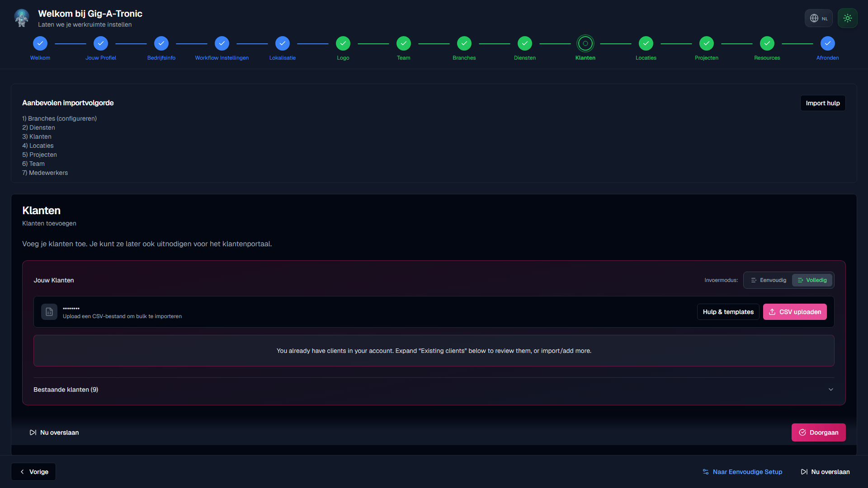Open the Logo step label
The height and width of the screenshot is (488, 868).
click(343, 58)
